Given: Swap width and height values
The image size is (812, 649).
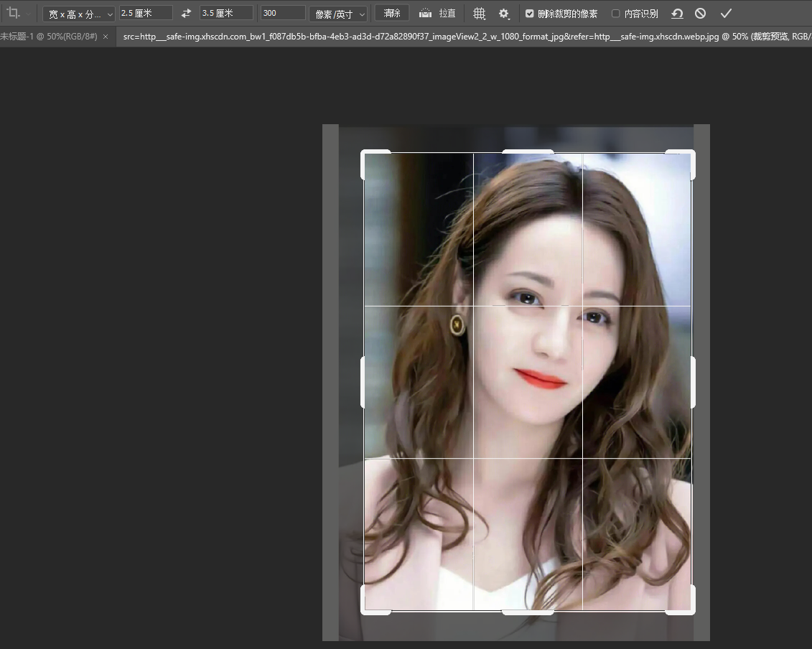Looking at the screenshot, I should pyautogui.click(x=186, y=14).
